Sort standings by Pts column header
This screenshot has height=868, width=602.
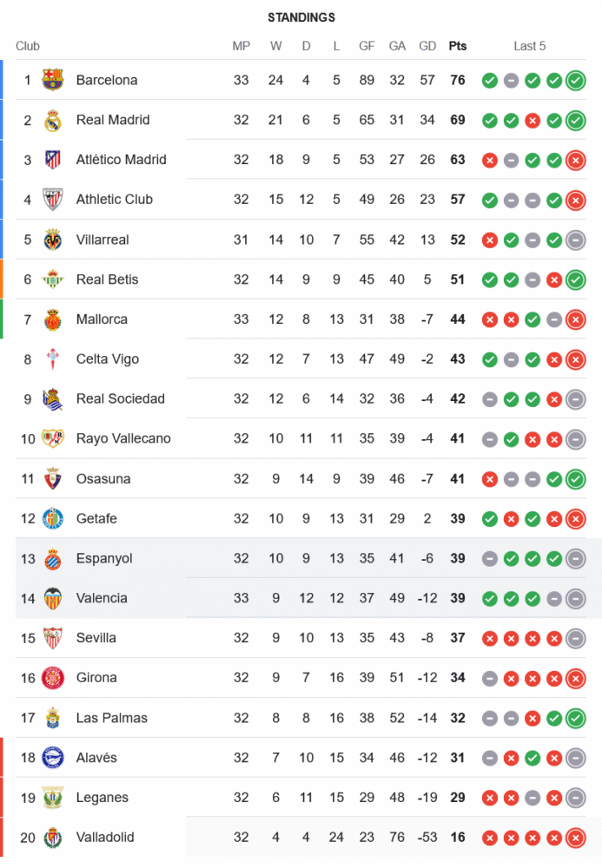click(457, 46)
